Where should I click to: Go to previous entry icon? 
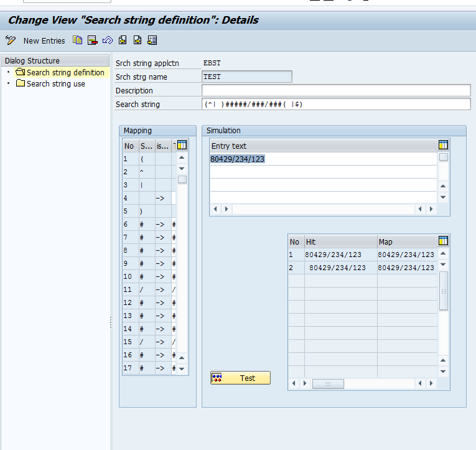(123, 40)
